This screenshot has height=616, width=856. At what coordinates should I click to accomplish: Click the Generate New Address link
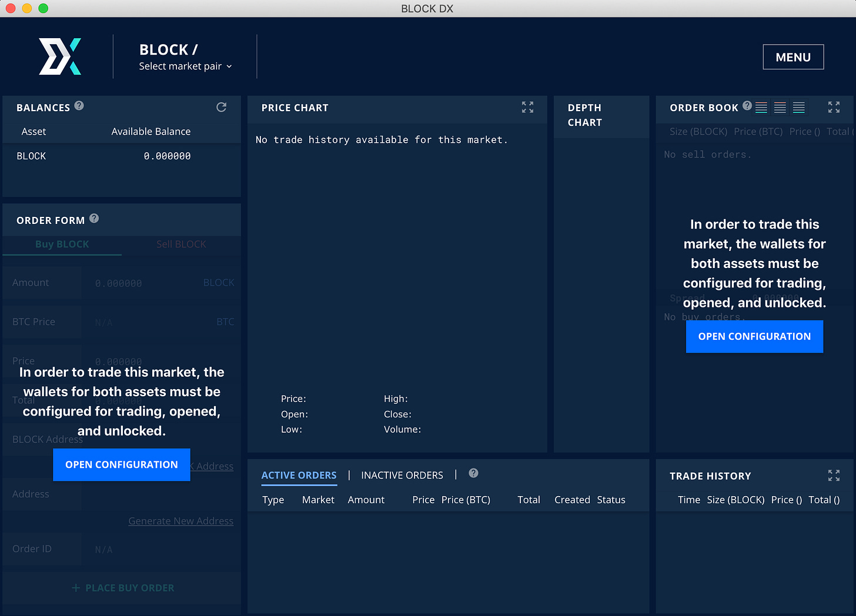(180, 521)
